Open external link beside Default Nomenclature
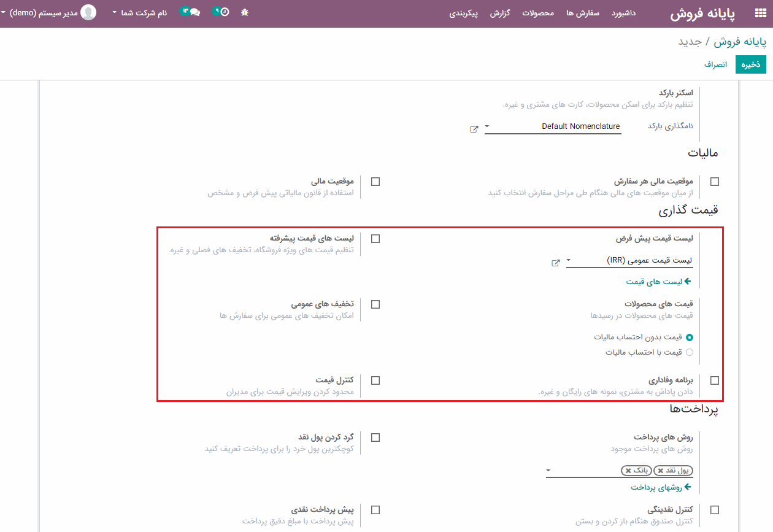773x532 pixels. click(474, 129)
